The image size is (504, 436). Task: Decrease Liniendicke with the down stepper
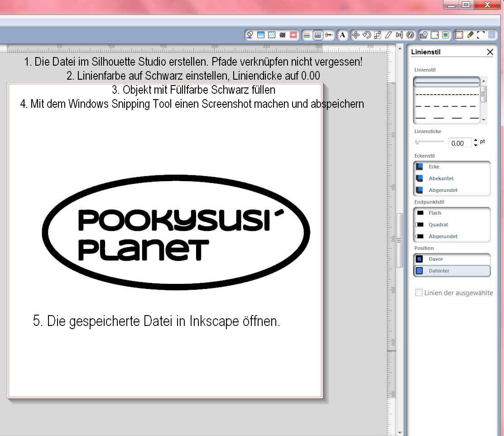pyautogui.click(x=476, y=145)
